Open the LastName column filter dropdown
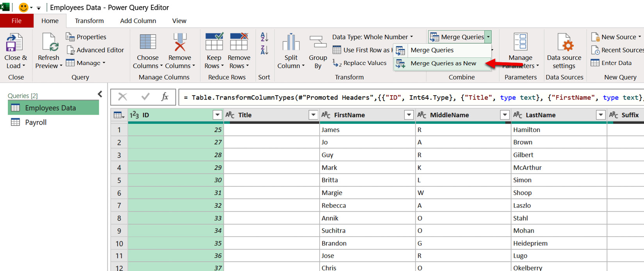Viewport: 644px width, 271px height. (x=601, y=115)
